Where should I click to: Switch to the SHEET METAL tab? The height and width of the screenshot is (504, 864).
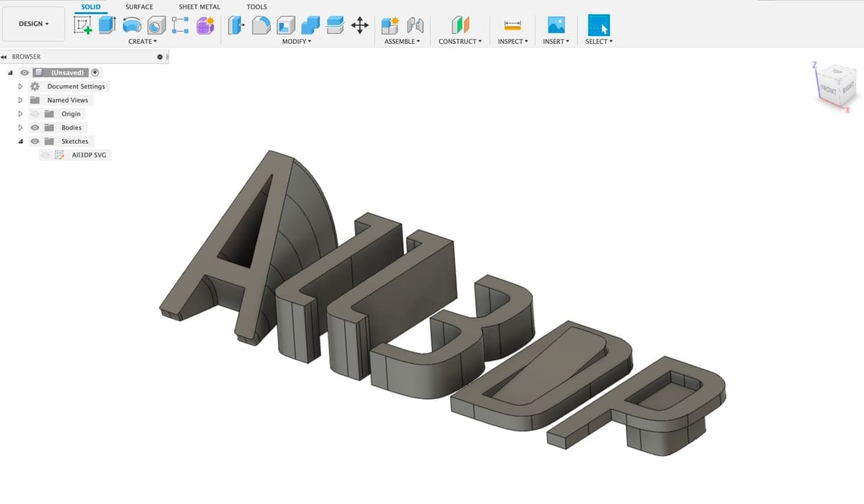click(199, 6)
